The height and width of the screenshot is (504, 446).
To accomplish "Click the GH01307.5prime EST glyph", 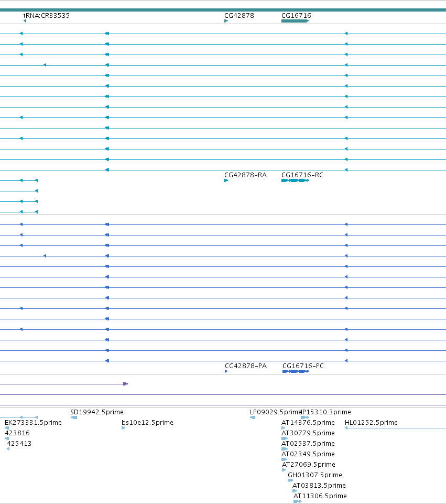I will pyautogui.click(x=290, y=480).
